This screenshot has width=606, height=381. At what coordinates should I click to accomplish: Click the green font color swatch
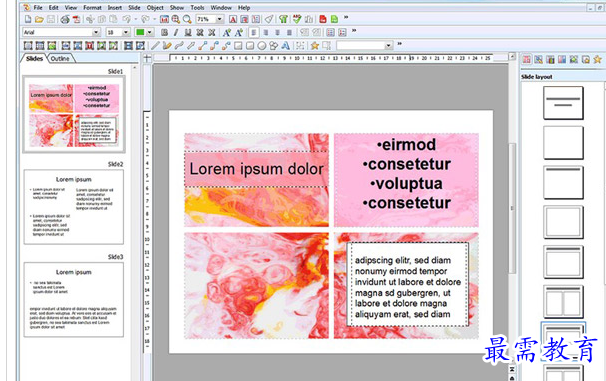coord(140,32)
